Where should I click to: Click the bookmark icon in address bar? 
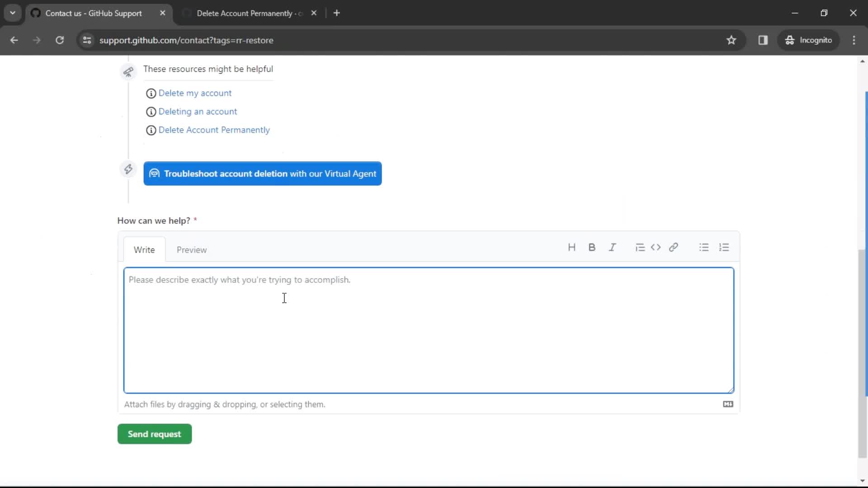click(x=731, y=40)
